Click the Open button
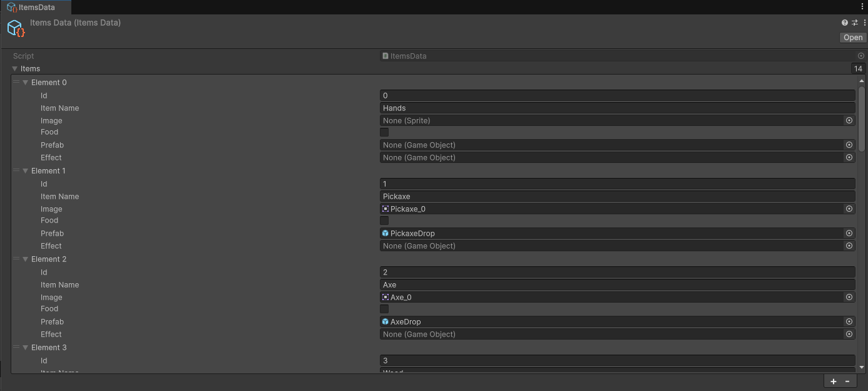868x391 pixels. [852, 38]
